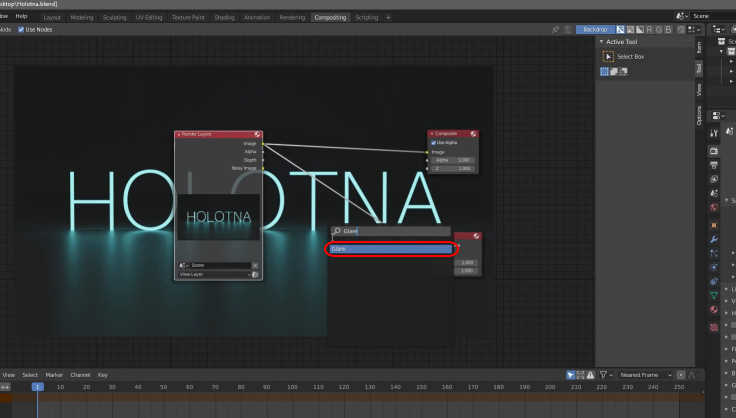
Task: Open the Scripting workspace tab
Action: coord(367,17)
